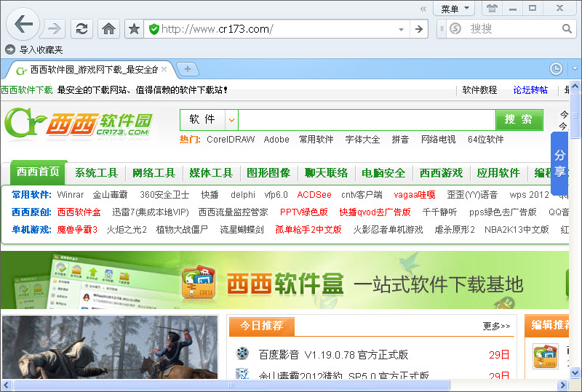Open the 系统工具 nav tab
The width and height of the screenshot is (582, 392).
coord(96,173)
